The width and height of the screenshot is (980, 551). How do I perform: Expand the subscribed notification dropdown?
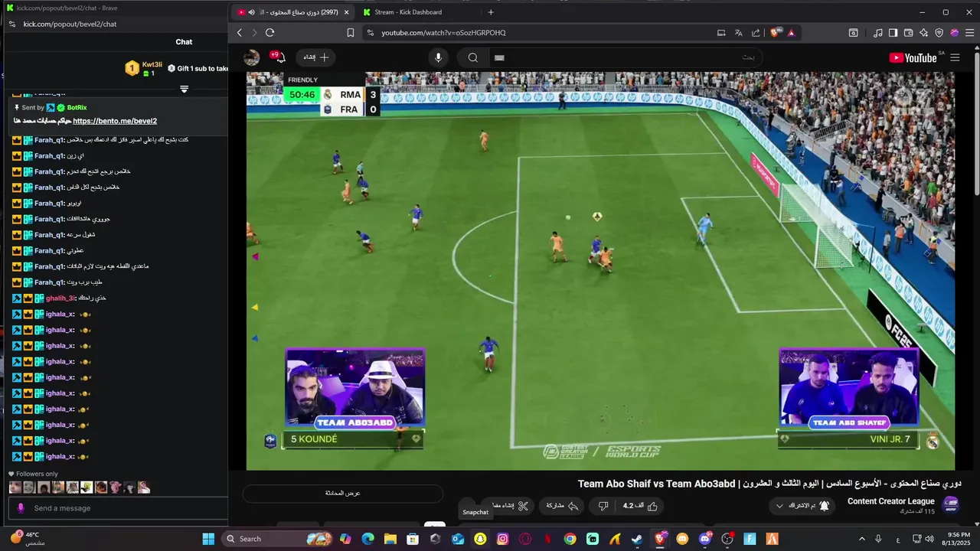802,506
